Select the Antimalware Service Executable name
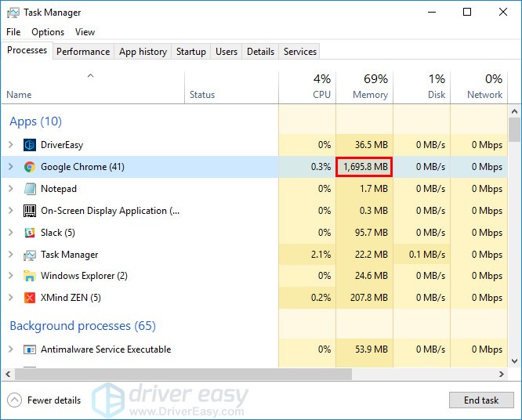The width and height of the screenshot is (522, 420). coord(106,349)
